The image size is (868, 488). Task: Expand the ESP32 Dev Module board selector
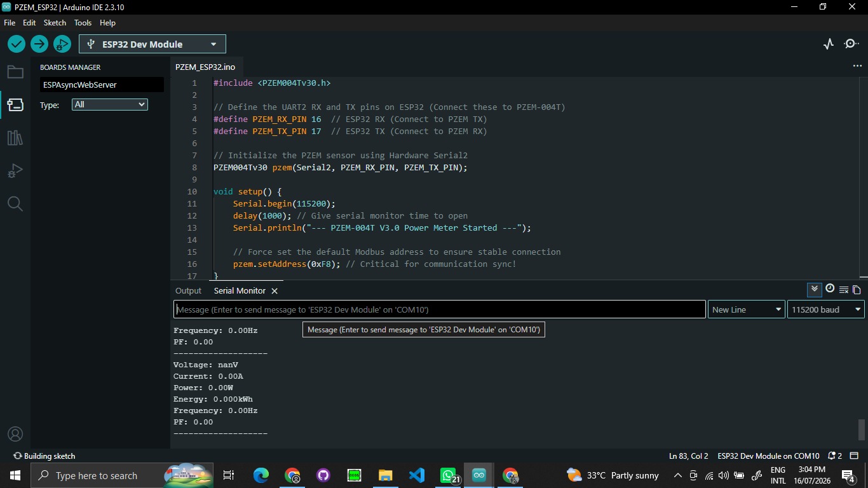point(153,44)
